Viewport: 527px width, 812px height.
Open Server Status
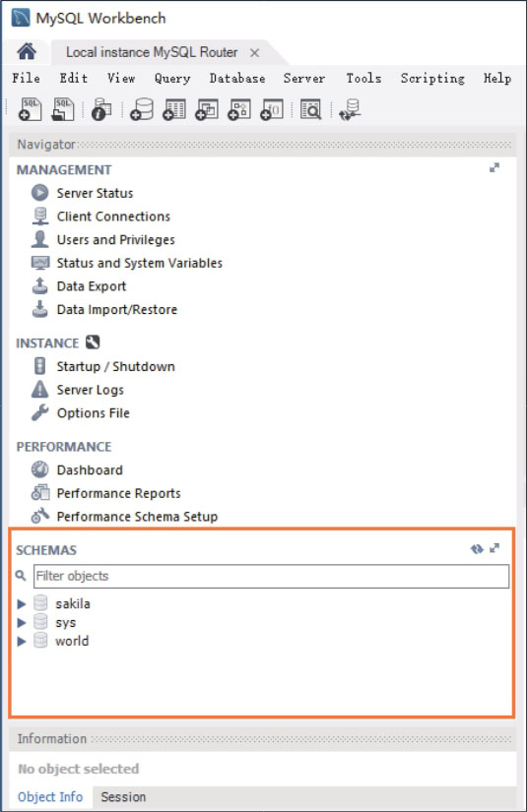click(95, 193)
